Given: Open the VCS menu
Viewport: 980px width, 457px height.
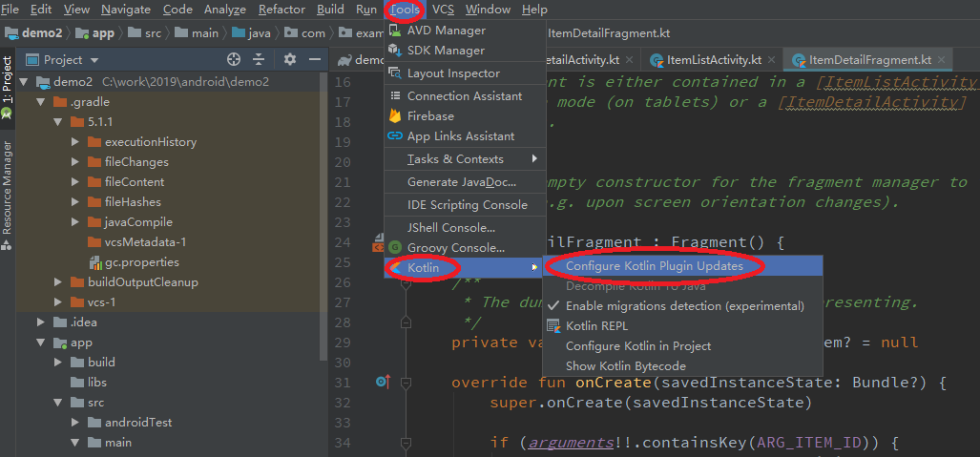Looking at the screenshot, I should [x=443, y=10].
